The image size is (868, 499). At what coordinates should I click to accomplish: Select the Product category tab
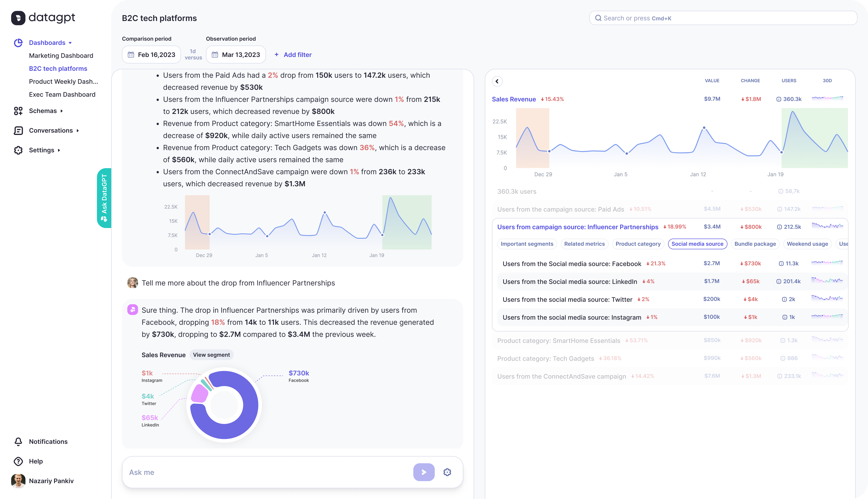pos(638,244)
